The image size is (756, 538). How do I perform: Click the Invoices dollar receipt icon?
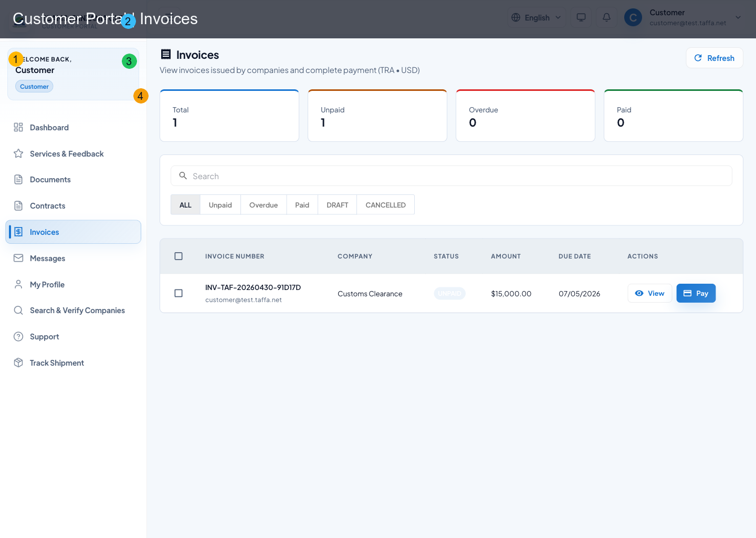pos(18,232)
